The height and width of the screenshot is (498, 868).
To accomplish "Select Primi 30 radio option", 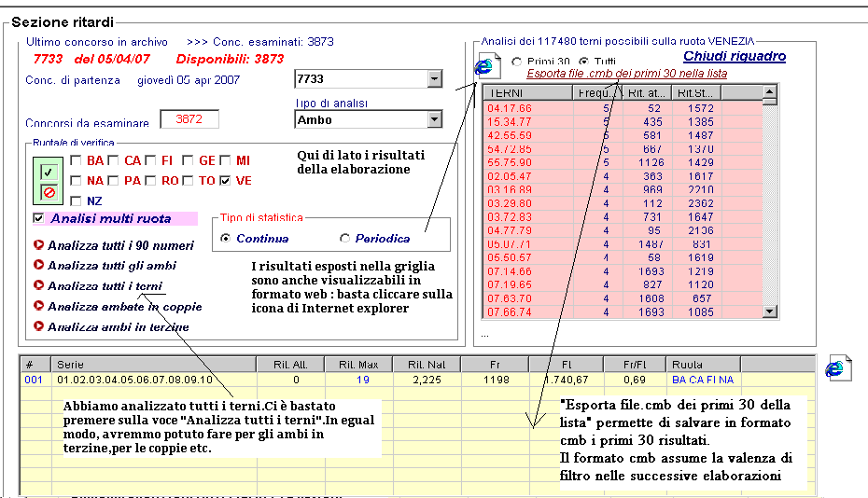I will (516, 62).
